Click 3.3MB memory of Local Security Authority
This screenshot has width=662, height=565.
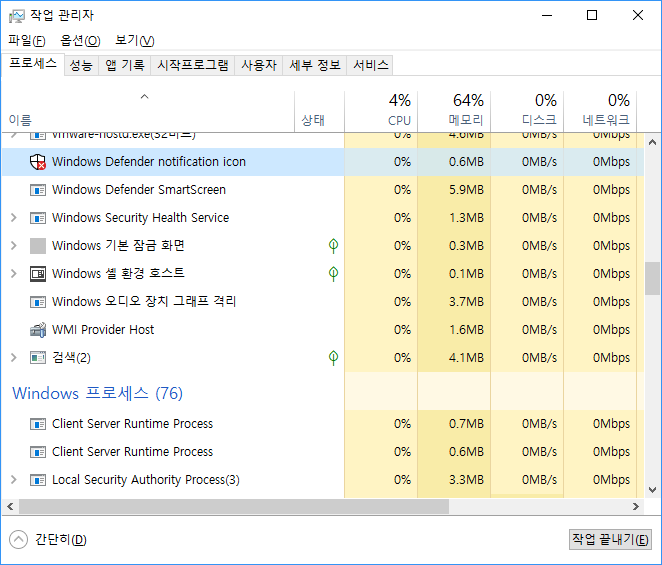click(466, 480)
